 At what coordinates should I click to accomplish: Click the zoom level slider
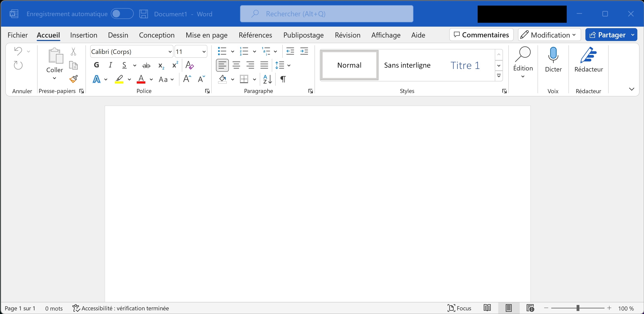click(578, 308)
